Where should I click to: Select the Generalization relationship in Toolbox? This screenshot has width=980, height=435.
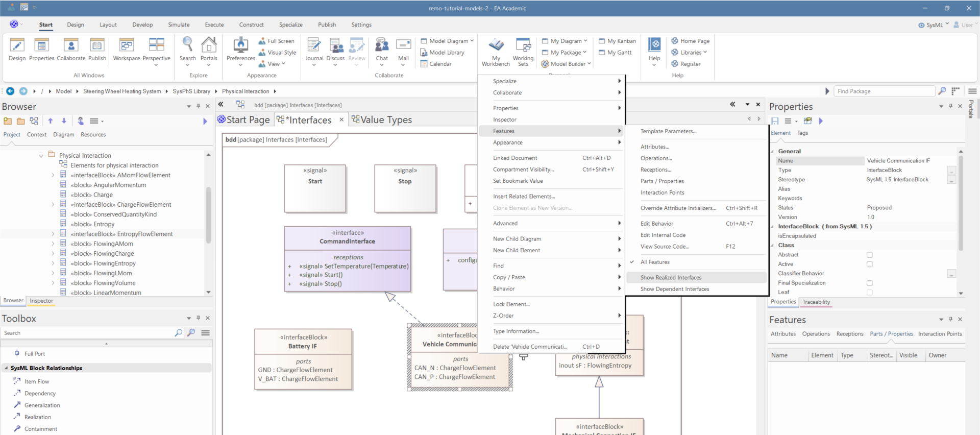pyautogui.click(x=42, y=405)
